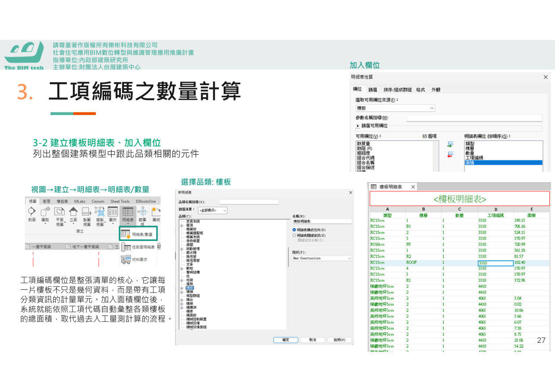Click the 確定 button in 新明細表
Viewport: 555px width, 392px height.
(286, 340)
